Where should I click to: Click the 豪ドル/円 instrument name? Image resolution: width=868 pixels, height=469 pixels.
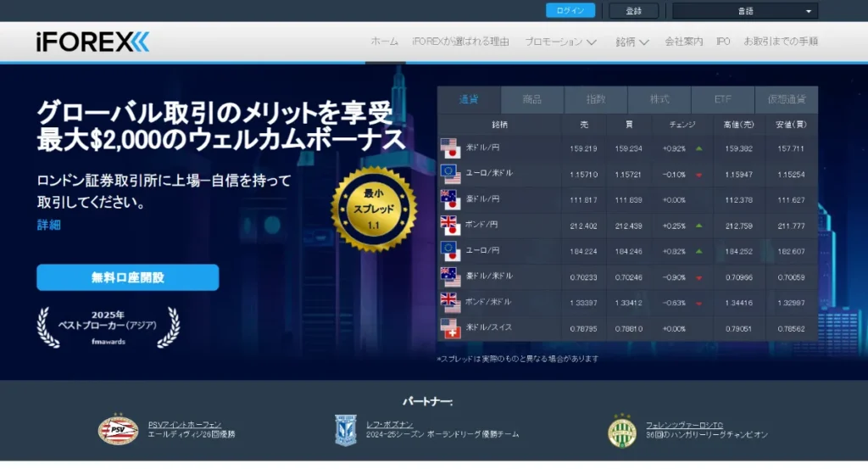482,198
